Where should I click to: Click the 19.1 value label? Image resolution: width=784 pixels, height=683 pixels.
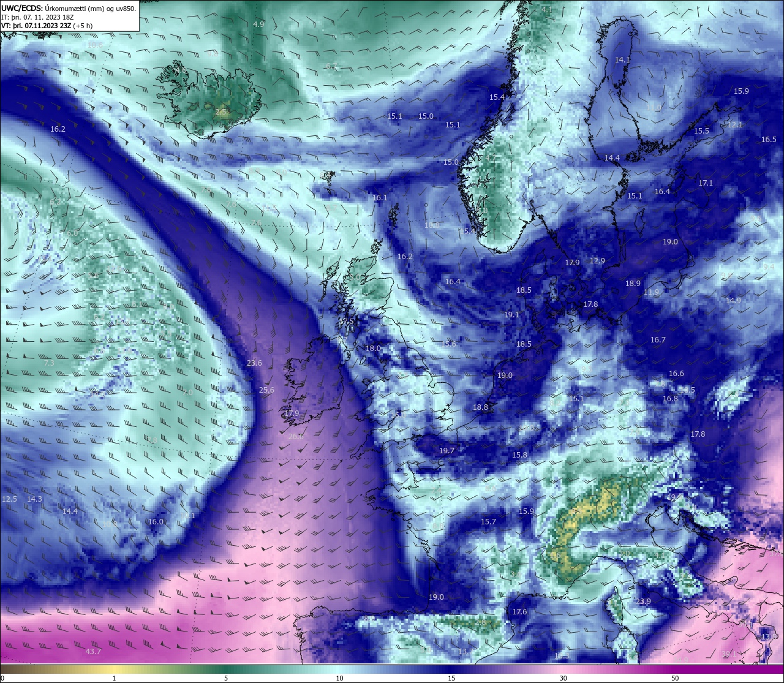click(x=511, y=314)
